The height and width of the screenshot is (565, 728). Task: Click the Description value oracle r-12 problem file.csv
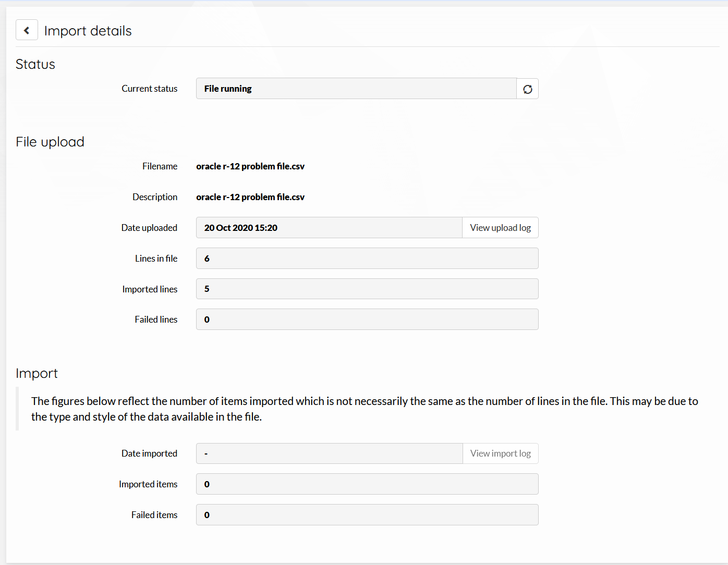pos(250,197)
